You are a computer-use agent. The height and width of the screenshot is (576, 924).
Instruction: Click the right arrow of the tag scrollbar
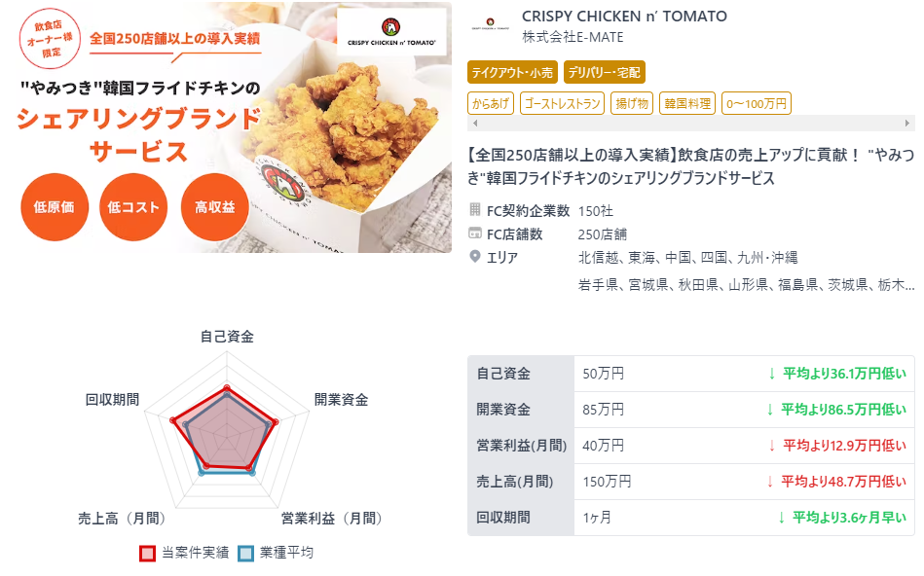[x=907, y=124]
